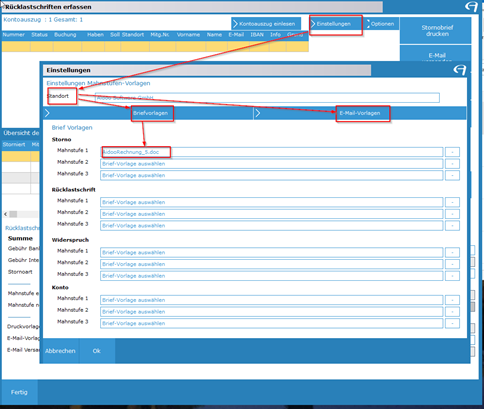
Task: Click the chevron icon left of Briefvorlagen
Action: 47,113
